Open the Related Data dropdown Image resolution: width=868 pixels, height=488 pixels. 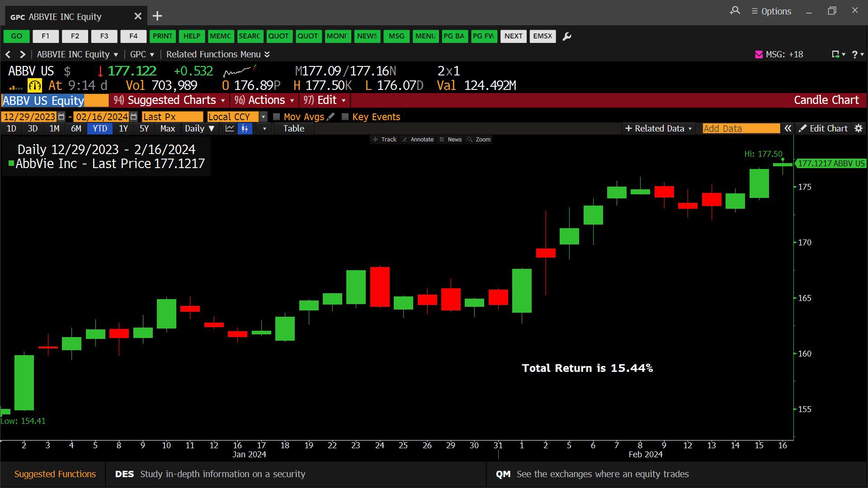click(658, 128)
